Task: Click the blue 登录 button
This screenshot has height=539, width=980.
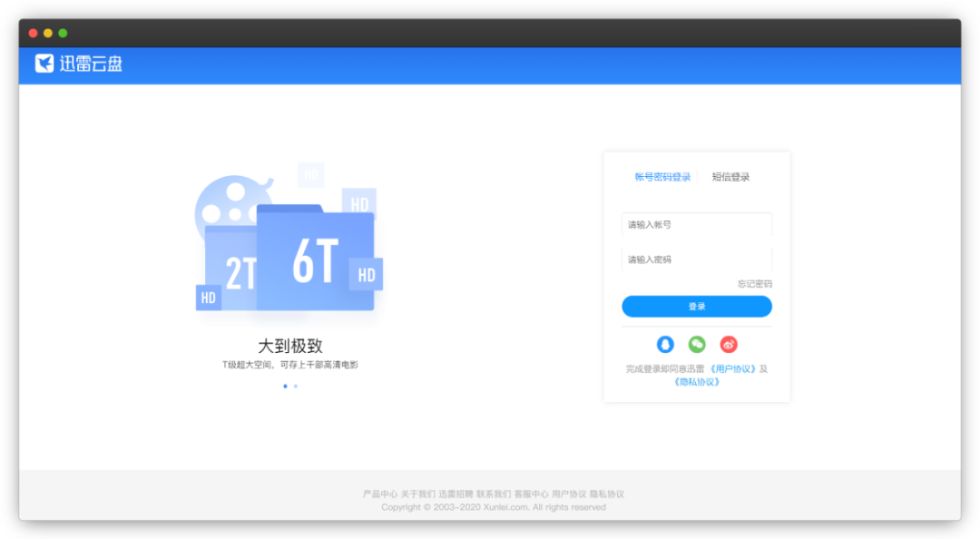Action: (x=697, y=307)
